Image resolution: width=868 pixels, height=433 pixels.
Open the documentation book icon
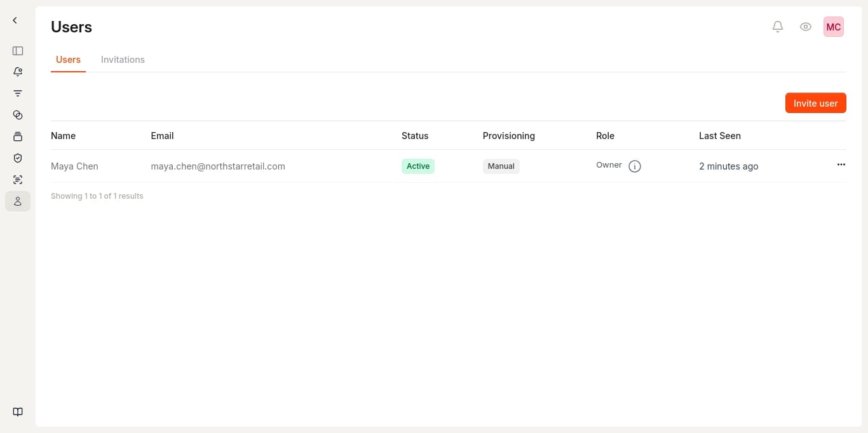[x=18, y=412]
